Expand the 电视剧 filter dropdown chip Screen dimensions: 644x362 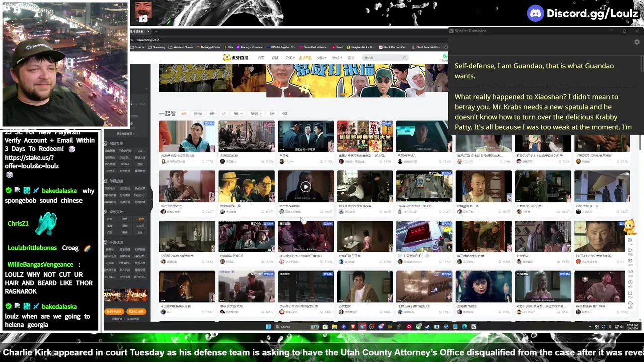256,113
